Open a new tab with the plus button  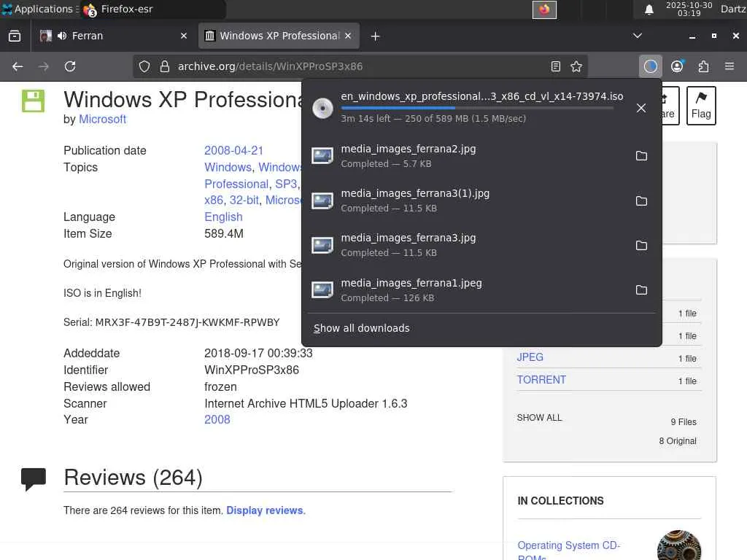pyautogui.click(x=375, y=36)
